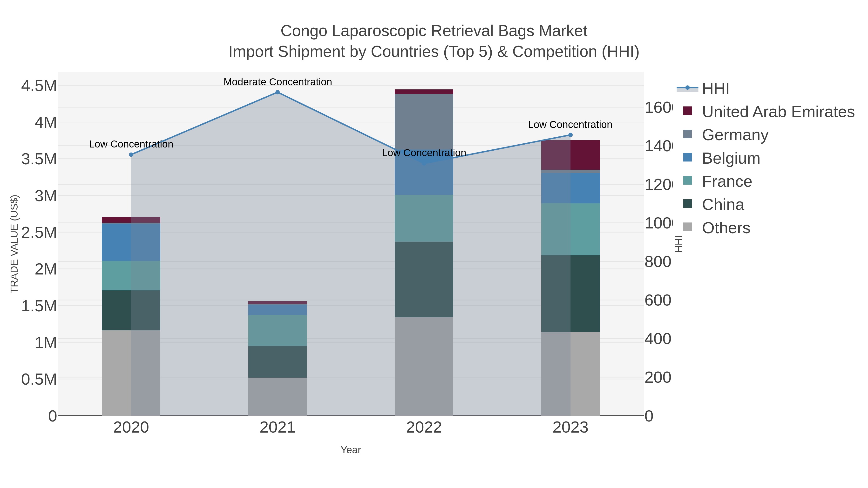Click the 2020 Belgium bar segment
This screenshot has height=488, width=868.
[x=131, y=242]
